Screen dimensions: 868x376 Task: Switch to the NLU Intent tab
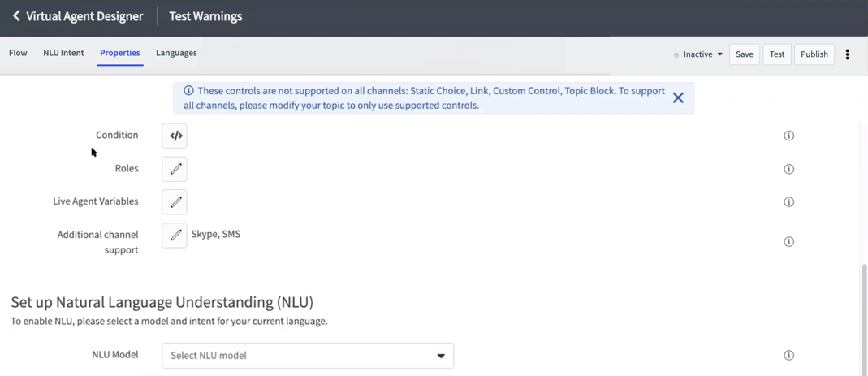63,53
